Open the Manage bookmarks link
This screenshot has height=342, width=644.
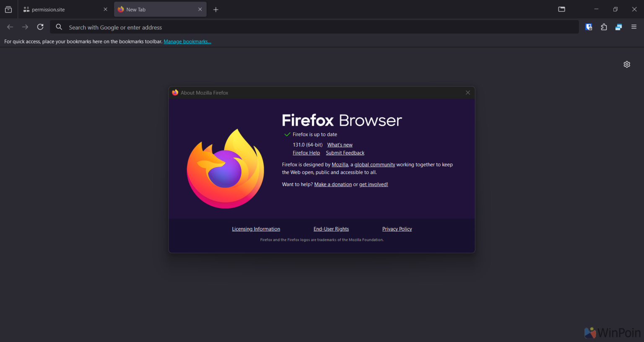[x=187, y=41]
